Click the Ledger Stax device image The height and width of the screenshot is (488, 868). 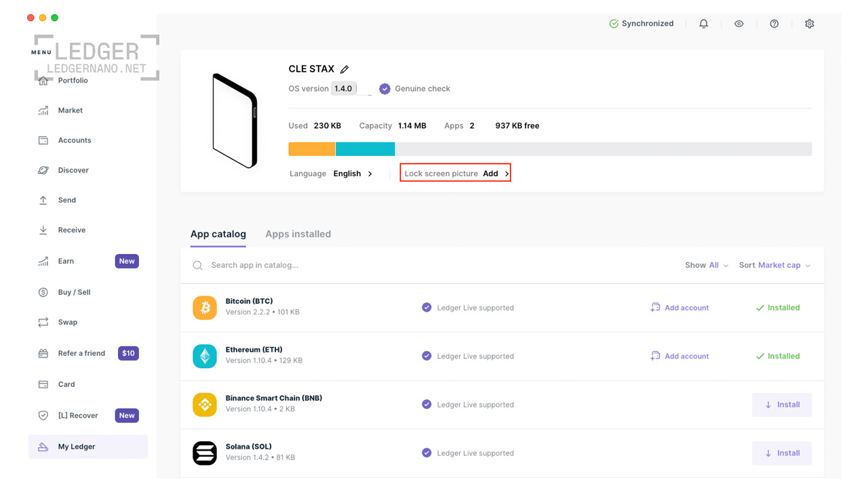coord(235,121)
